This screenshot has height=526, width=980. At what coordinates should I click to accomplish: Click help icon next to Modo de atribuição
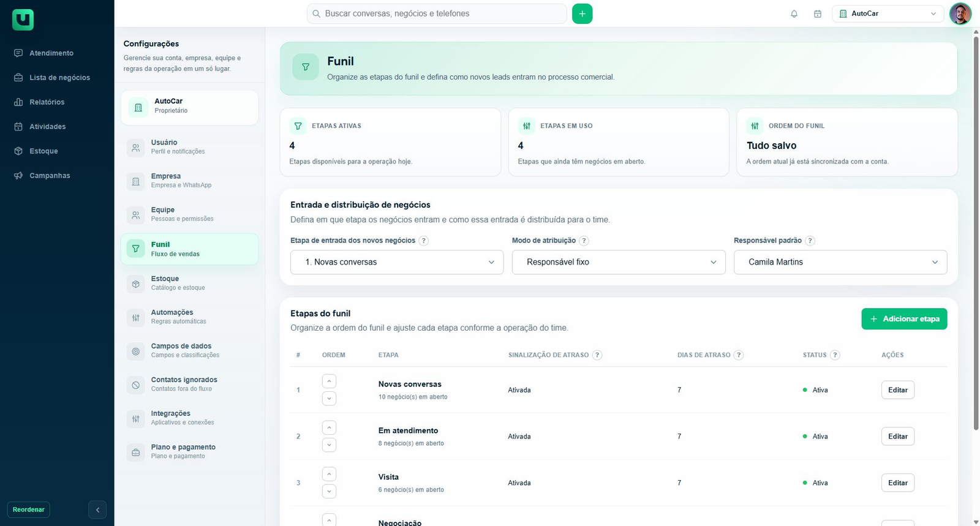click(x=584, y=241)
